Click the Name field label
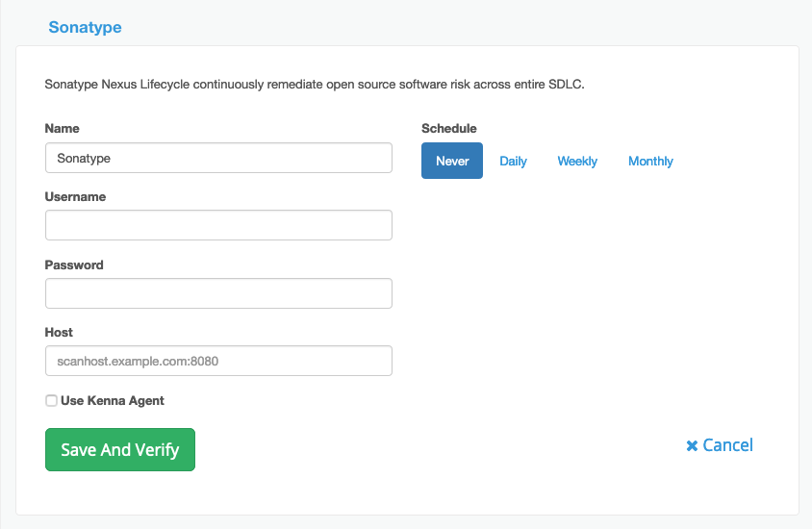Viewport: 812px width, 529px height. 63,128
